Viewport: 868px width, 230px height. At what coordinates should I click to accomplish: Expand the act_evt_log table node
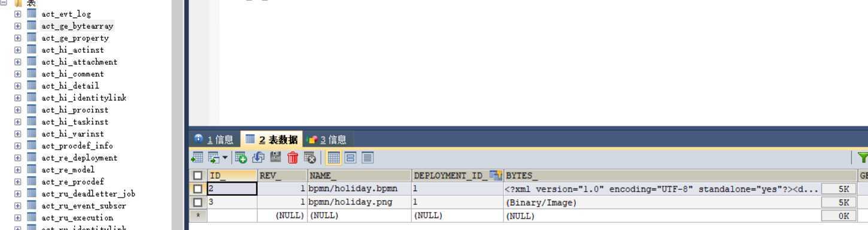17,14
